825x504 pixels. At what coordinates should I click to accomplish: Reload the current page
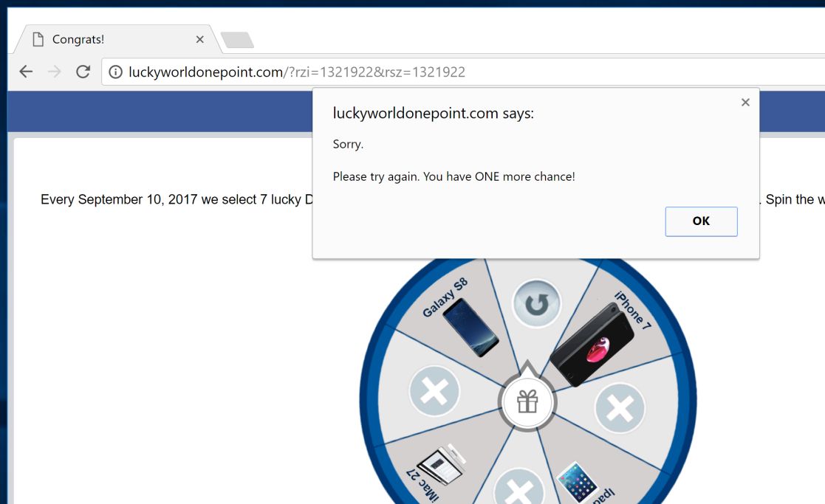tap(83, 72)
